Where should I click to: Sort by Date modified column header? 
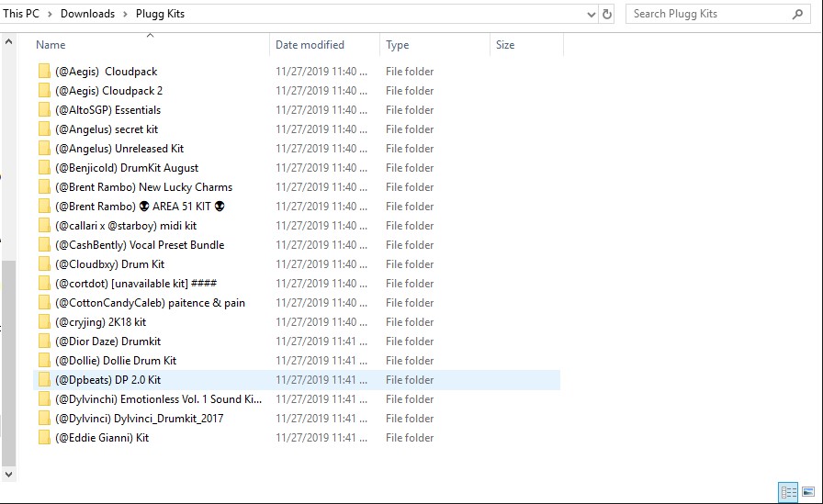click(310, 45)
